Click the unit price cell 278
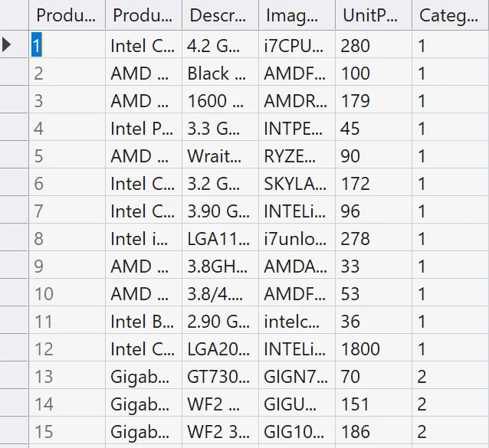This screenshot has height=448, width=489. tap(372, 239)
